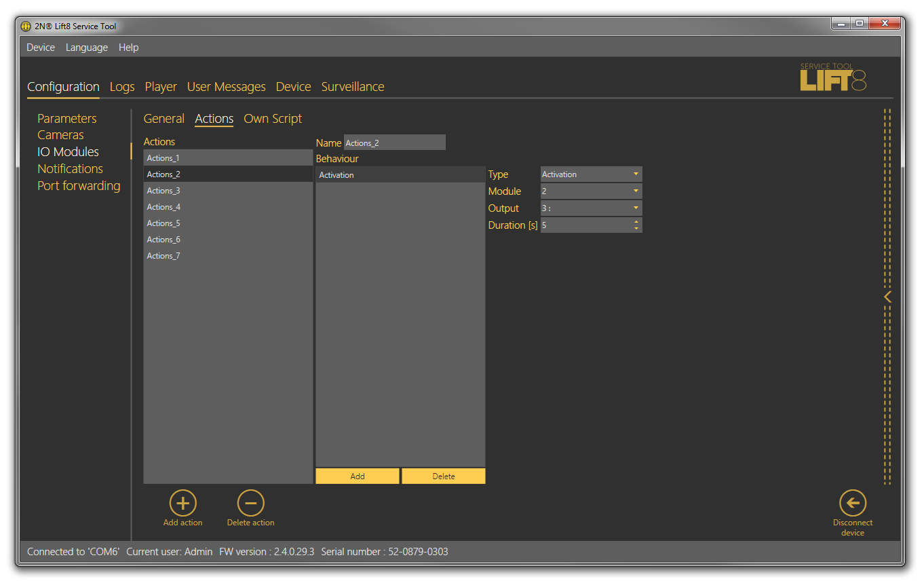Screen dimensions: 924x581
Task: Go to the Port forwarding section
Action: point(79,186)
